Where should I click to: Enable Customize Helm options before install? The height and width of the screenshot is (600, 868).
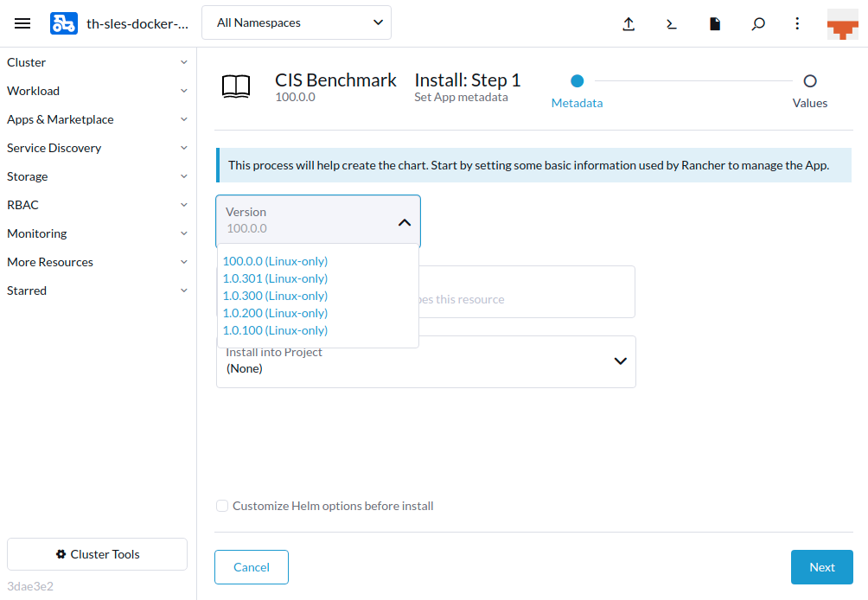click(x=222, y=505)
